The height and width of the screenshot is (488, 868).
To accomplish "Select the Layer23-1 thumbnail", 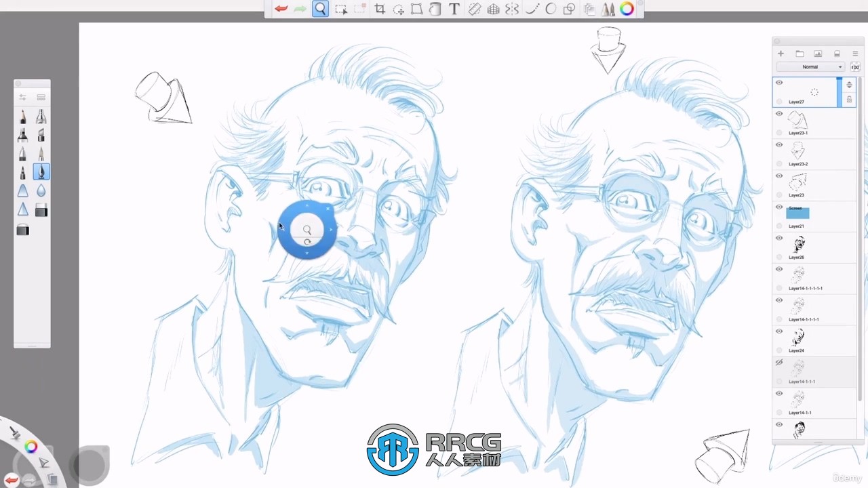I will (798, 121).
